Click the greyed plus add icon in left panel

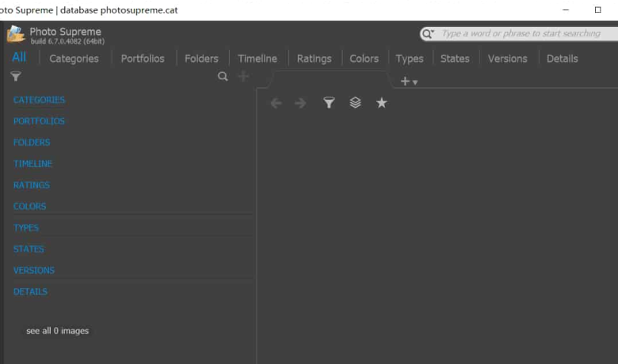pos(243,76)
